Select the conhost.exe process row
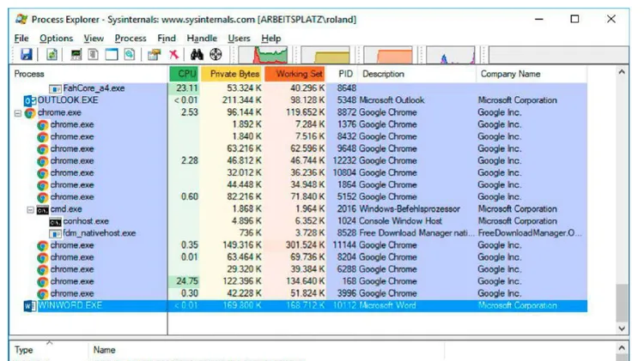This screenshot has height=361, width=644. click(298, 221)
